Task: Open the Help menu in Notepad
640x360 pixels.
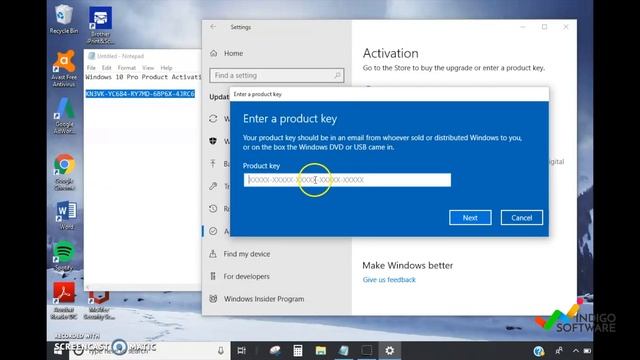Action: tap(166, 68)
